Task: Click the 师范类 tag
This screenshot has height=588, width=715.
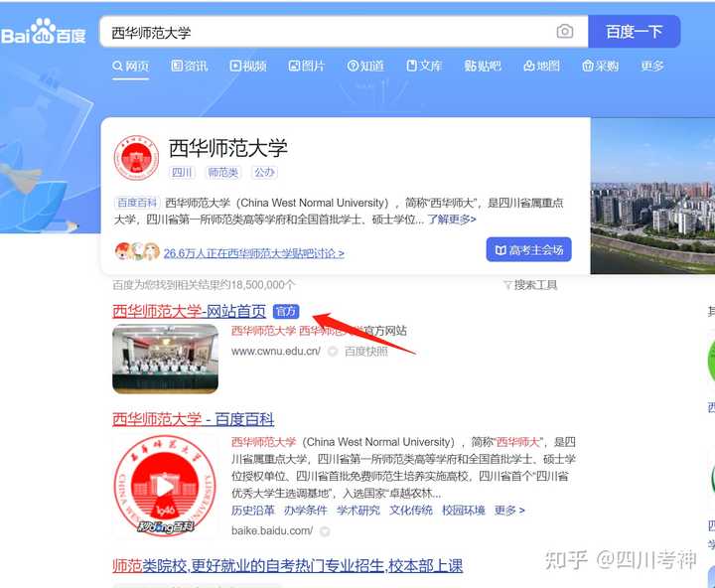Action: [x=223, y=173]
